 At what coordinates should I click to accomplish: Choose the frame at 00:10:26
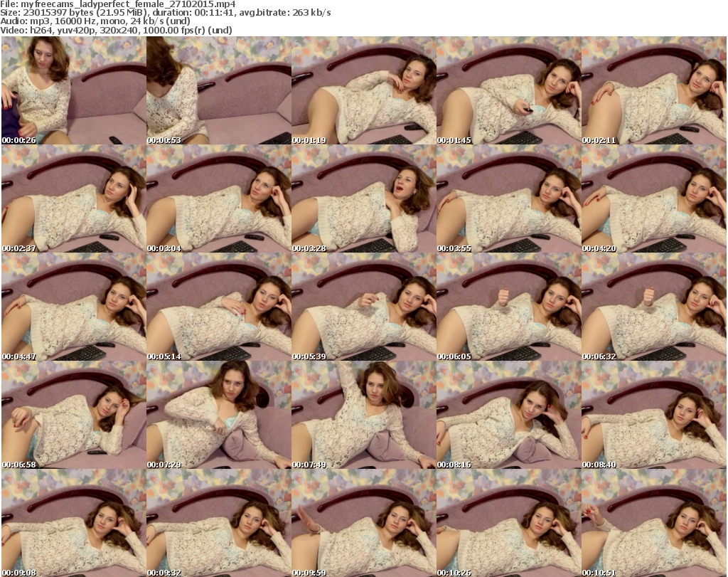point(509,523)
